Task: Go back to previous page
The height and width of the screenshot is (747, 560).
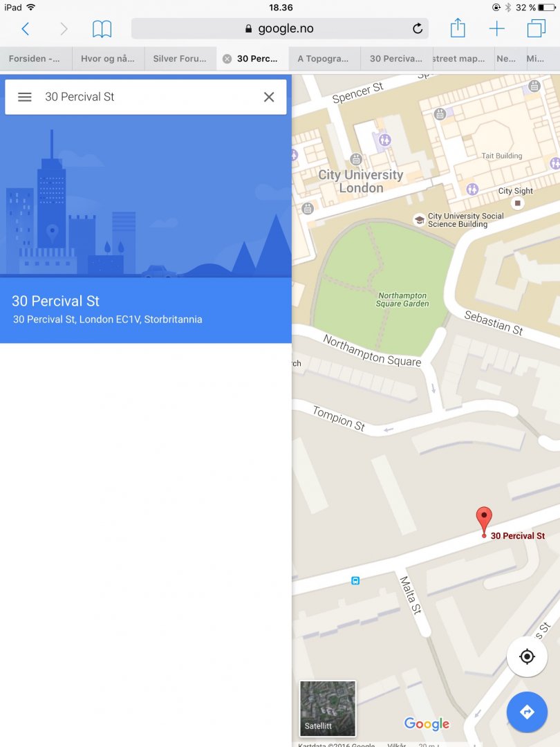Action: click(26, 29)
